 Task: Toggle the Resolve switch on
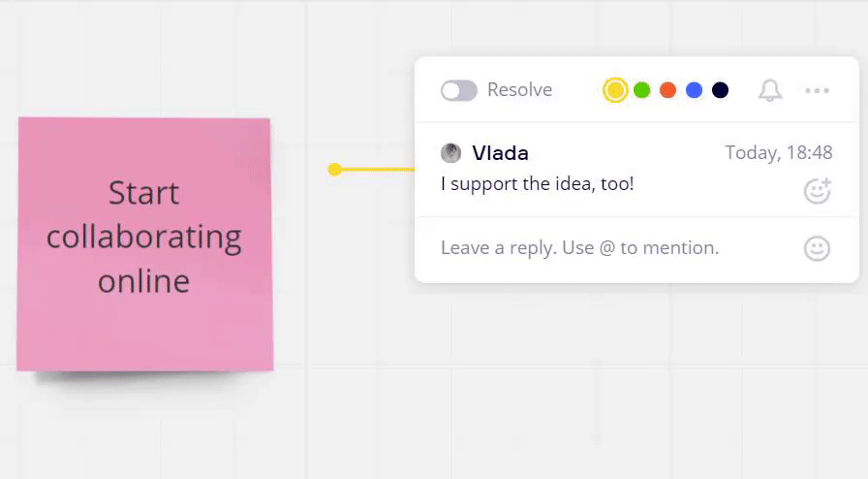[458, 90]
